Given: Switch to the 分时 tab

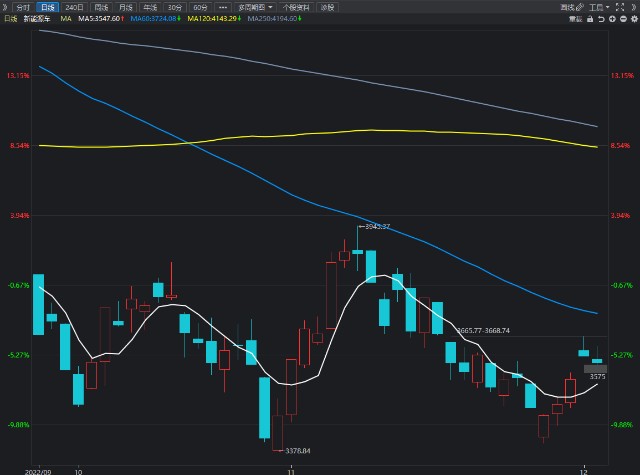Looking at the screenshot, I should pos(23,7).
